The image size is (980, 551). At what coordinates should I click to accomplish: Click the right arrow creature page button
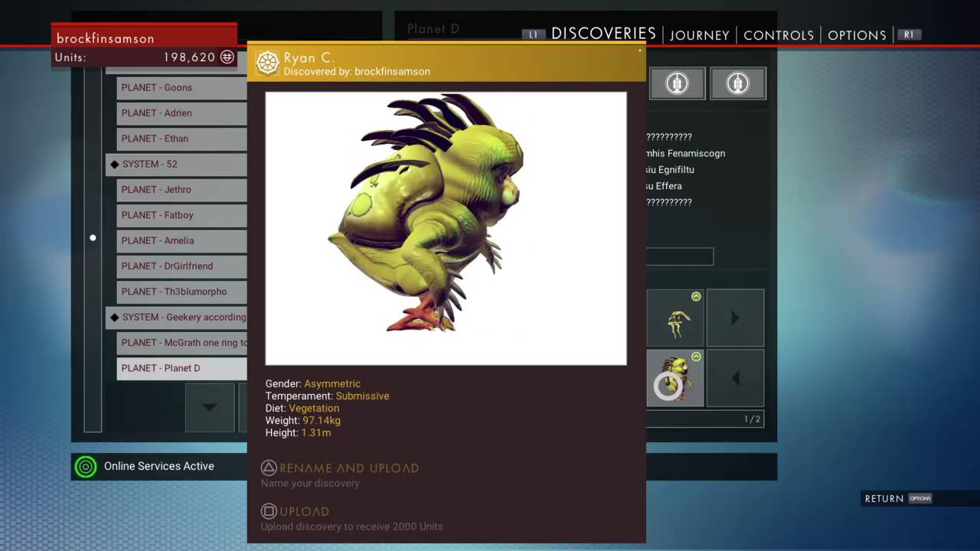(735, 318)
